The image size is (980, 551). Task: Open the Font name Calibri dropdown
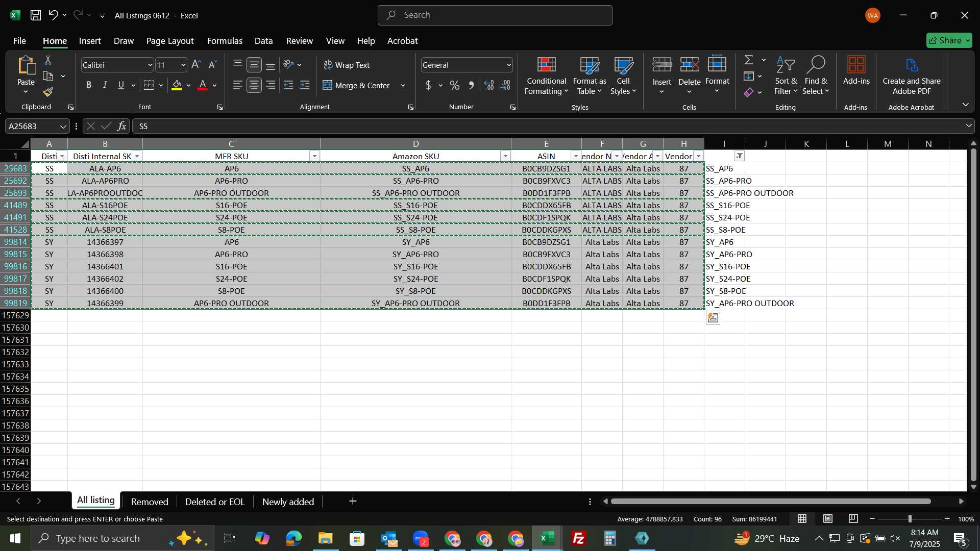[150, 65]
